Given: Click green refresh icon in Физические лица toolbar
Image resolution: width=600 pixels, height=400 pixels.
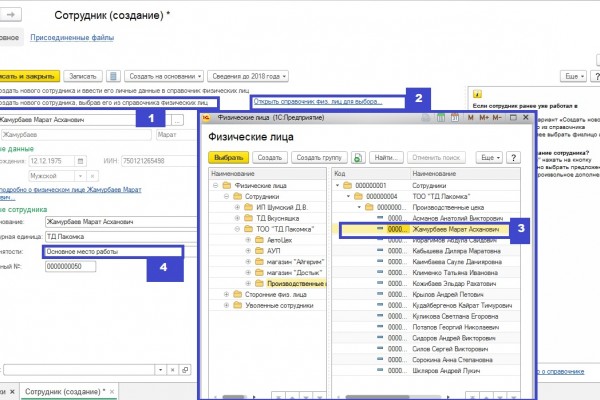Looking at the screenshot, I should point(358,157).
